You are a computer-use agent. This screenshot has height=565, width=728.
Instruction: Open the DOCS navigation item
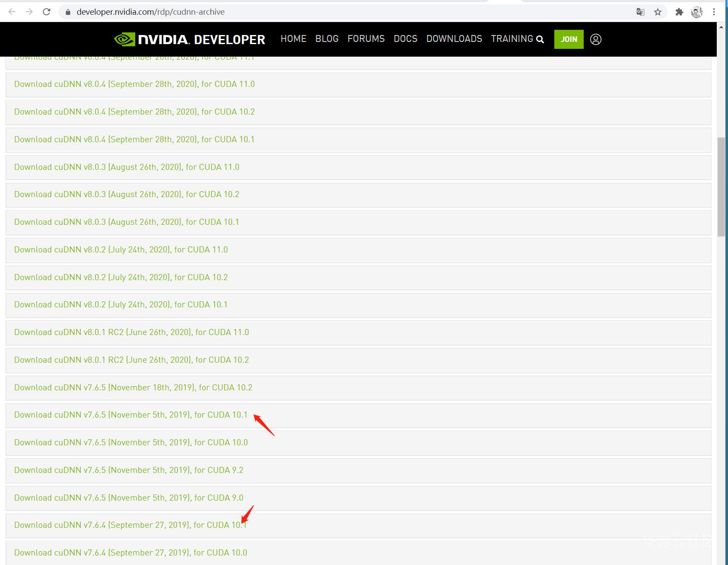(x=405, y=39)
